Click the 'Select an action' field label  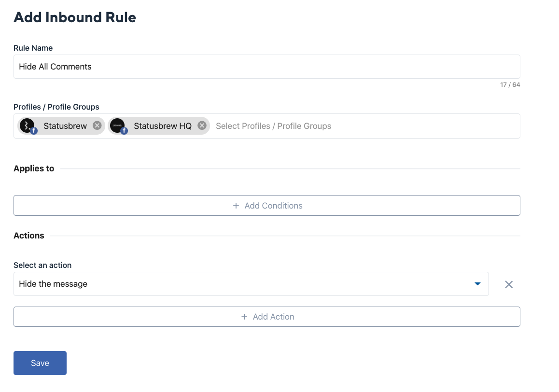click(x=42, y=265)
